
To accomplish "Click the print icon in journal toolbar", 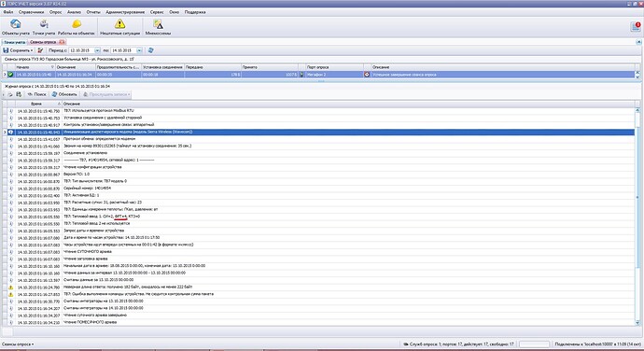I will 10,94.
